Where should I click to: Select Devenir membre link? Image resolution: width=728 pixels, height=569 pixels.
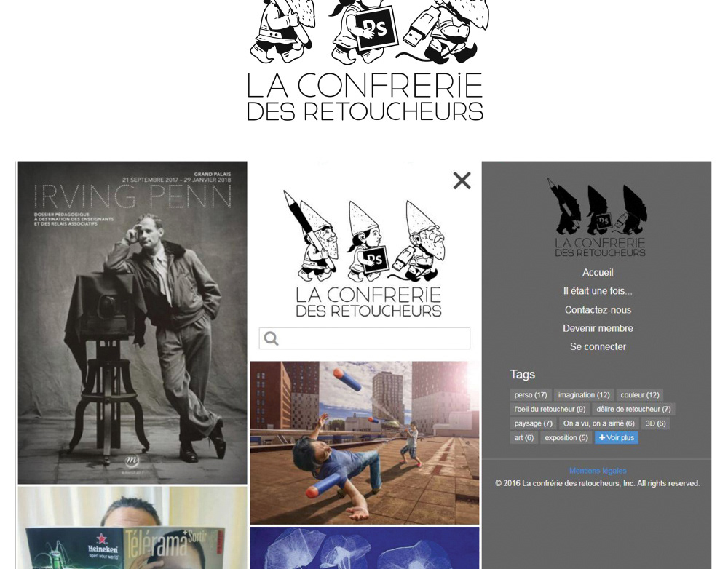pos(598,328)
